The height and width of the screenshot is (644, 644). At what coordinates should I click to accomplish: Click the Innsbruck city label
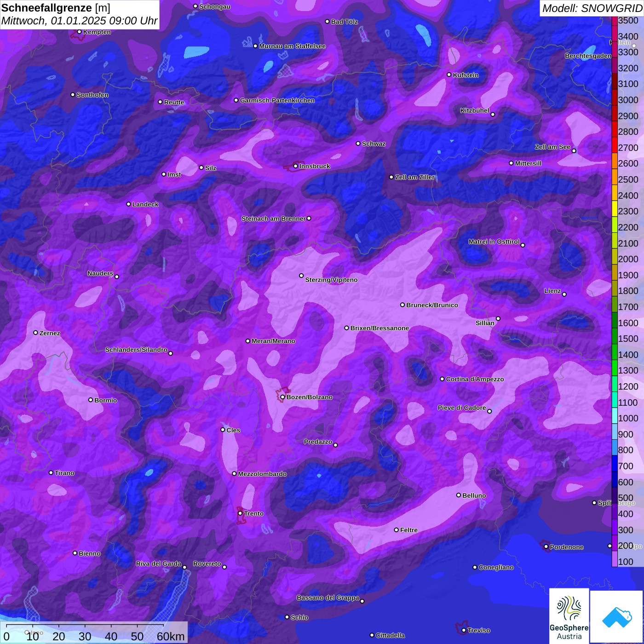tap(315, 166)
